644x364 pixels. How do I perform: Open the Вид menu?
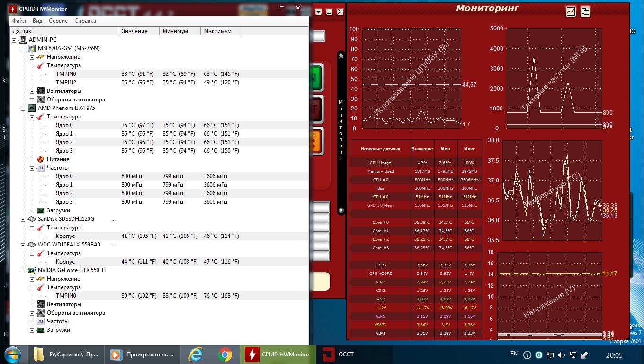pyautogui.click(x=37, y=21)
